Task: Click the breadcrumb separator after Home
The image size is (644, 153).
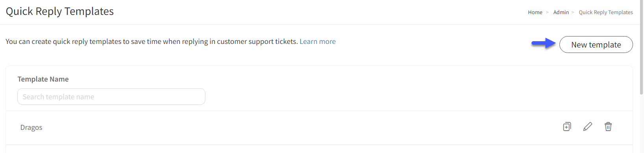Action: pyautogui.click(x=547, y=12)
